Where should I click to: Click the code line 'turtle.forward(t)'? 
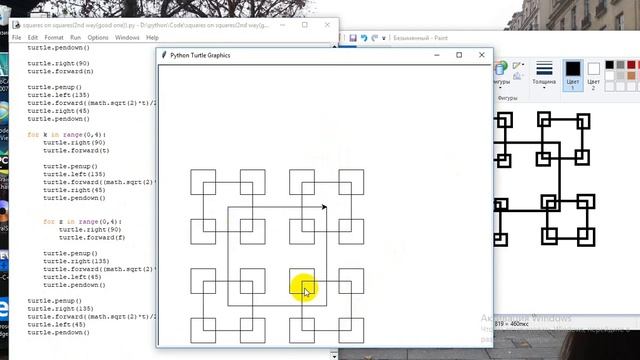[76, 151]
